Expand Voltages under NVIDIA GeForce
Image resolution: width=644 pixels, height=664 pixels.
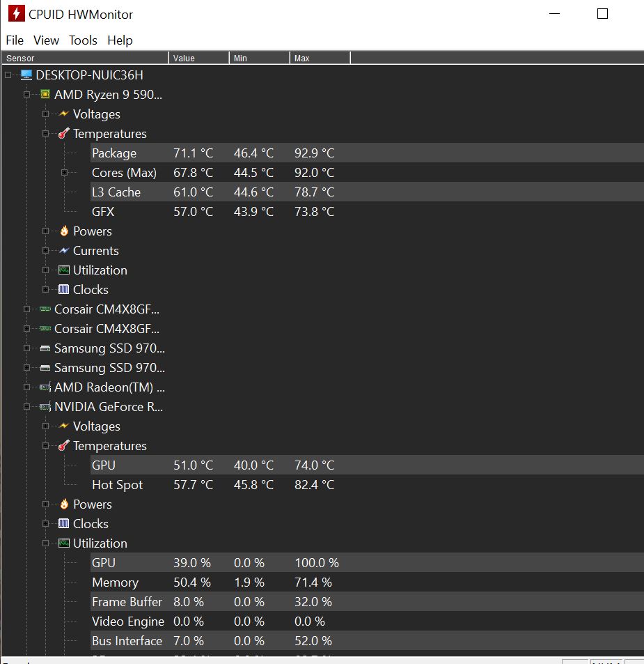(45, 426)
